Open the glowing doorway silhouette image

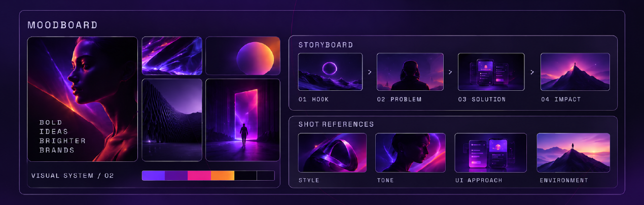[243, 120]
